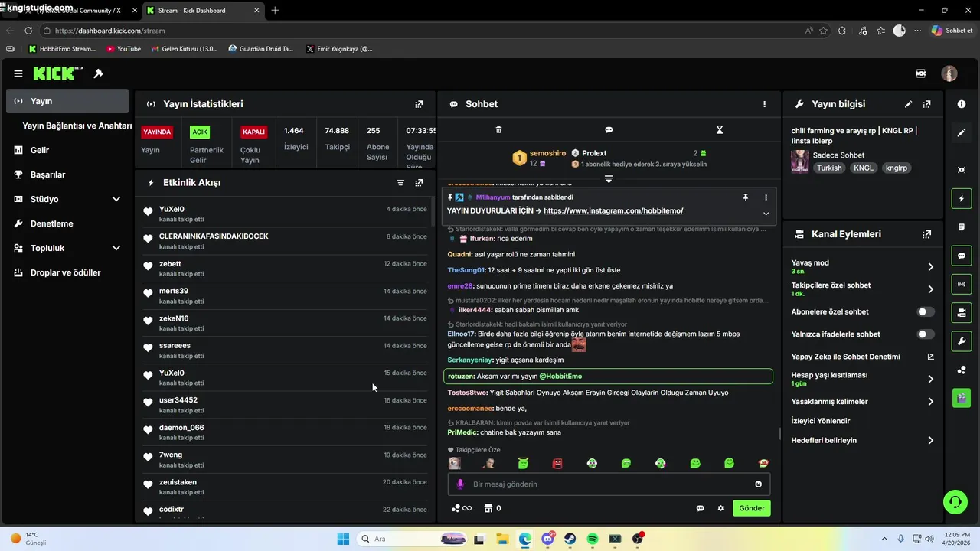Expand the Stüdyo sidebar section
The width and height of the screenshot is (980, 551).
click(116, 199)
